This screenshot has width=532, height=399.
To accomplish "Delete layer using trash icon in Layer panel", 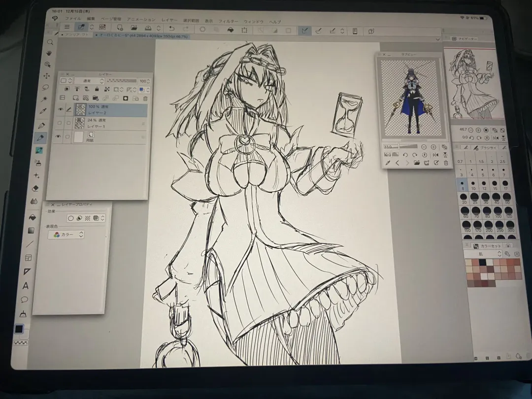I will tap(144, 98).
